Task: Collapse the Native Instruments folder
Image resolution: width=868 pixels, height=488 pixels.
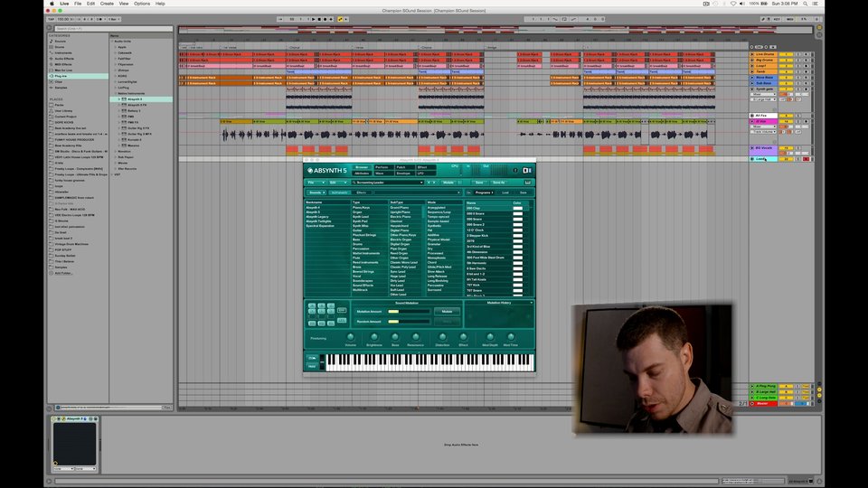Action: (115, 93)
